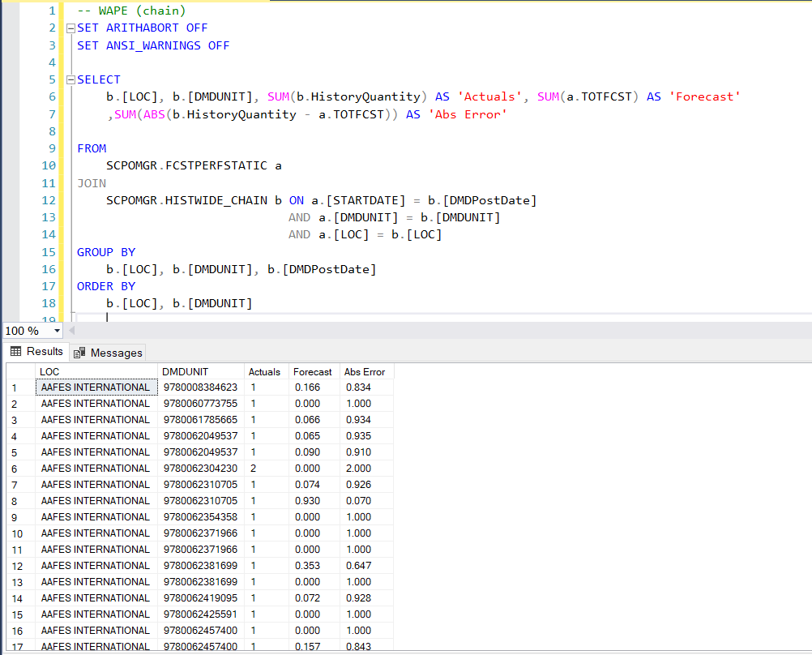Click DMDUNIT cell 9780060773755
The width and height of the screenshot is (812, 655).
(201, 404)
